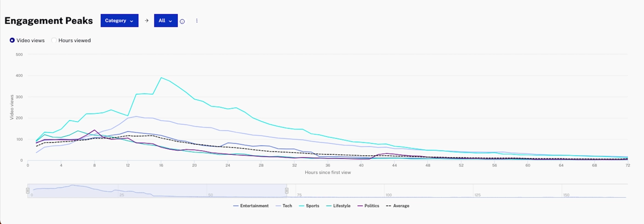644x224 pixels.
Task: Click the Engagement Peaks heading
Action: pyautogui.click(x=49, y=21)
